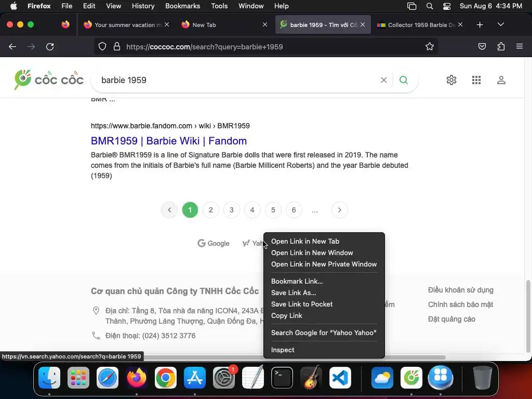Choose Open Link in New Private Window
This screenshot has width=532, height=399.
coord(324,264)
